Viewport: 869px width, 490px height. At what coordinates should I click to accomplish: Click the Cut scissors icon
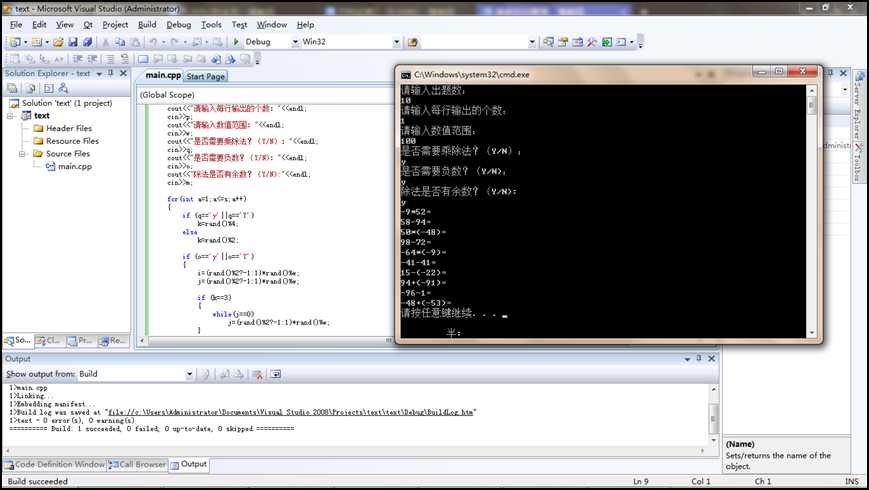click(105, 42)
